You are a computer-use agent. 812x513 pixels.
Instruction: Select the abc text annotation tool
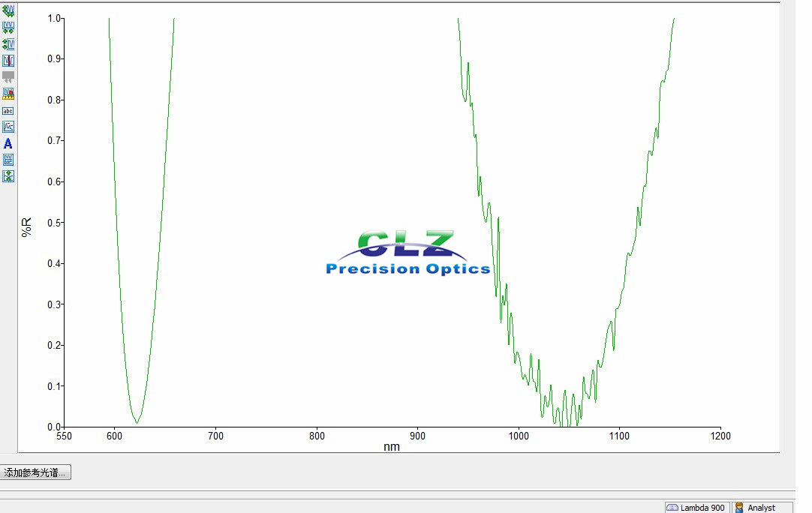(x=8, y=110)
